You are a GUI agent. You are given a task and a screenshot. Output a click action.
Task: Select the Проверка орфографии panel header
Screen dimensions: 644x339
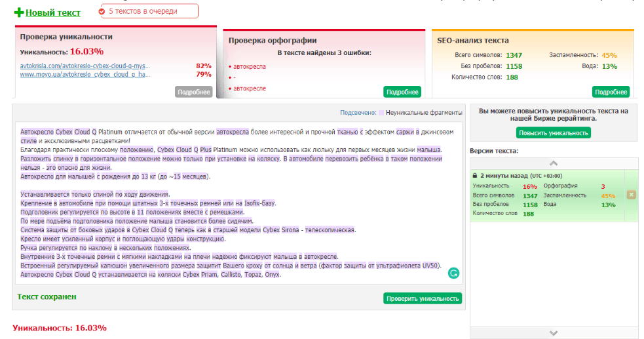273,41
